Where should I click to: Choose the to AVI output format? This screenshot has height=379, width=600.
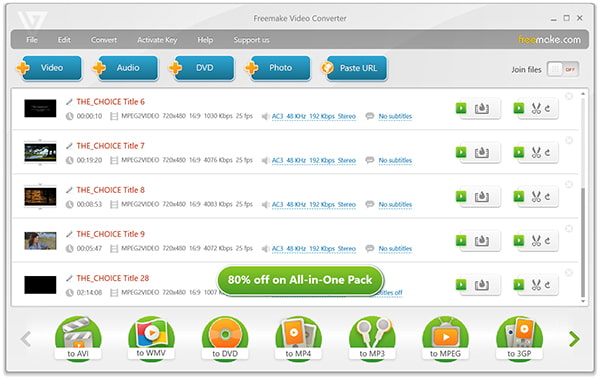(x=78, y=338)
